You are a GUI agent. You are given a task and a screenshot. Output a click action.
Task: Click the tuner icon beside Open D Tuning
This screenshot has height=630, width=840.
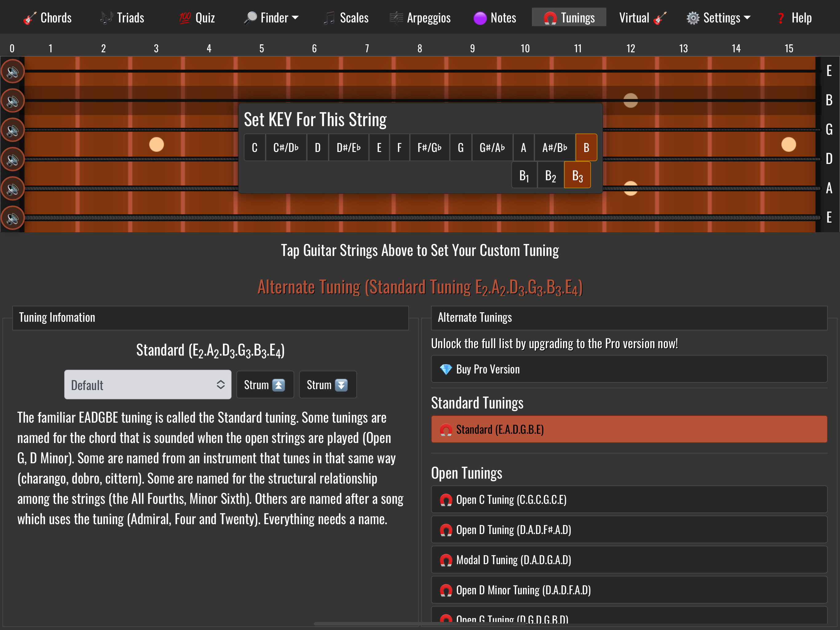pyautogui.click(x=446, y=530)
